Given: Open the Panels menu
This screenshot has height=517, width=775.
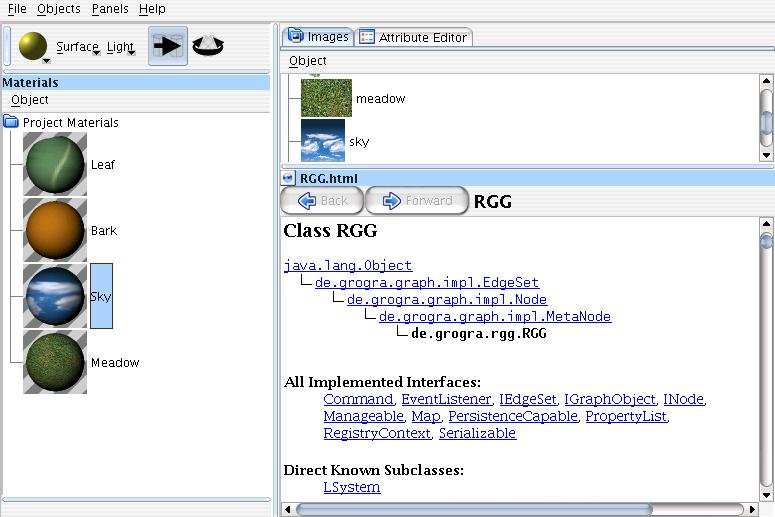Looking at the screenshot, I should pyautogui.click(x=110, y=9).
